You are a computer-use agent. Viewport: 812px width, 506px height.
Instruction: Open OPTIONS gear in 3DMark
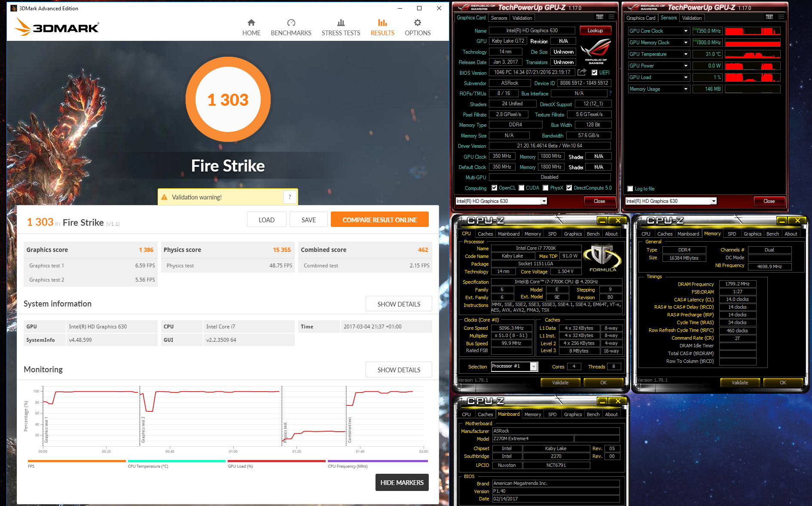point(418,28)
